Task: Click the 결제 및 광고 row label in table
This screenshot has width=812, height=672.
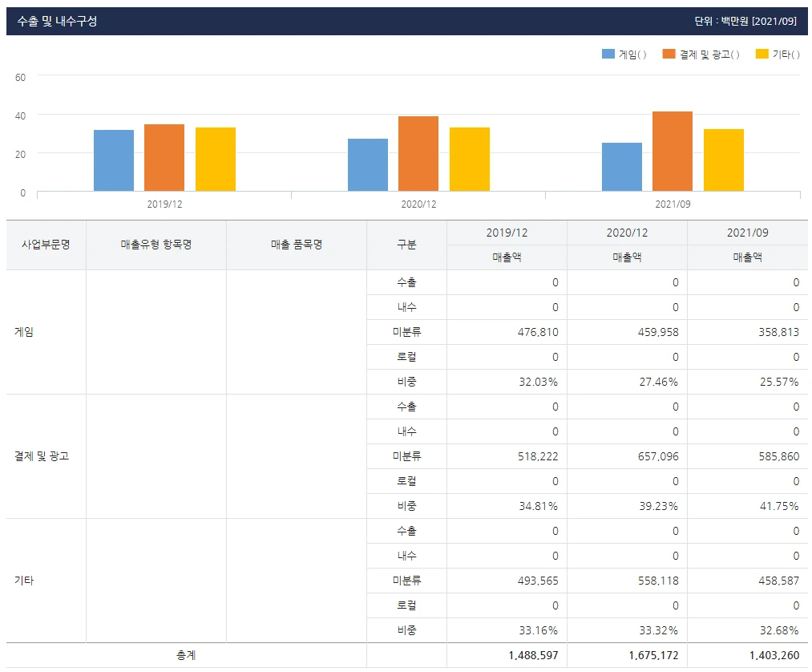Action: 42,456
